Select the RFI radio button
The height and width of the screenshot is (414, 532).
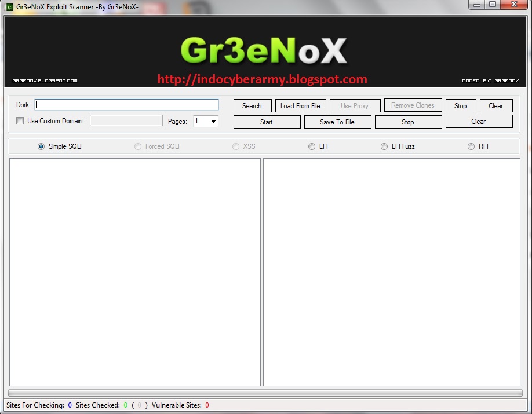pos(471,146)
